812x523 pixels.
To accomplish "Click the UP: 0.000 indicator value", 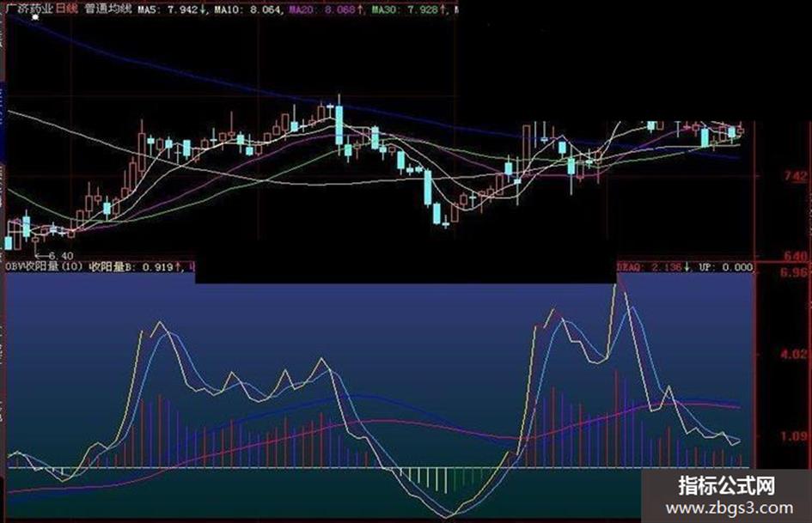I will point(725,267).
